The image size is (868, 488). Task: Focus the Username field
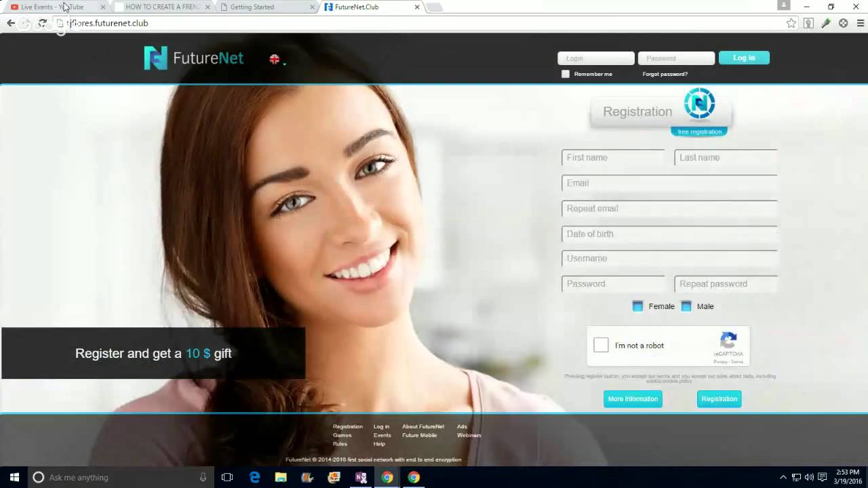[669, 258]
